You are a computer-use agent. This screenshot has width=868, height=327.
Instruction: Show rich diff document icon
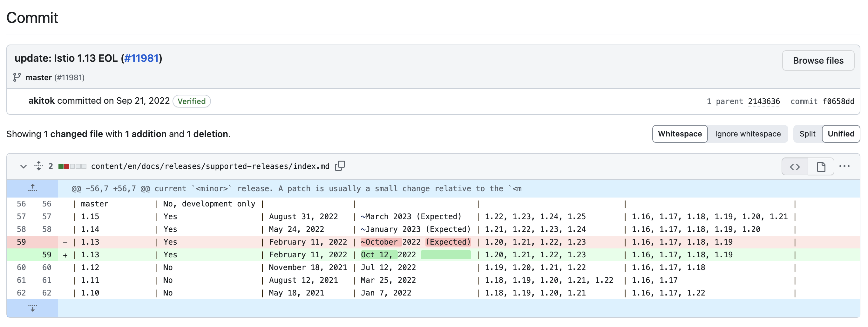pyautogui.click(x=821, y=166)
